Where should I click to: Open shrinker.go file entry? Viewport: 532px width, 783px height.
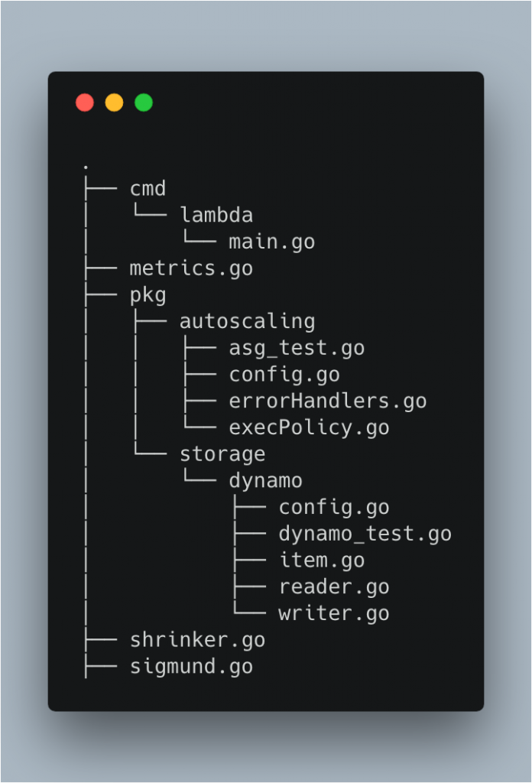click(198, 640)
